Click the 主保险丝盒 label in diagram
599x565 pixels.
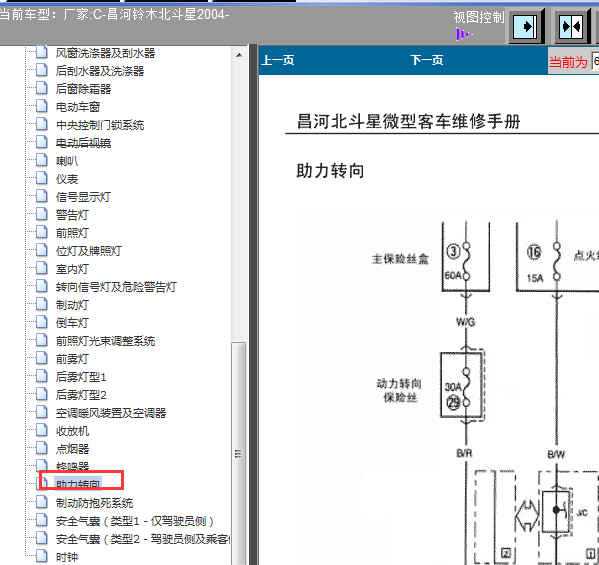click(x=400, y=259)
